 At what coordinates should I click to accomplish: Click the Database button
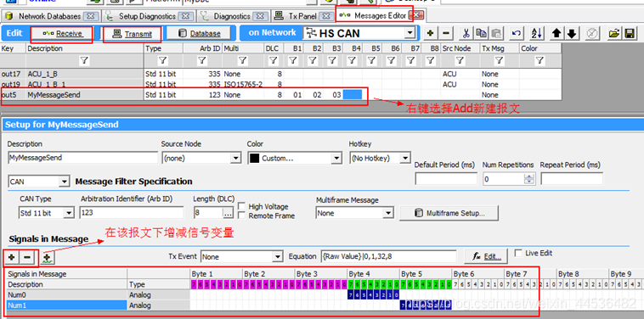(x=200, y=34)
